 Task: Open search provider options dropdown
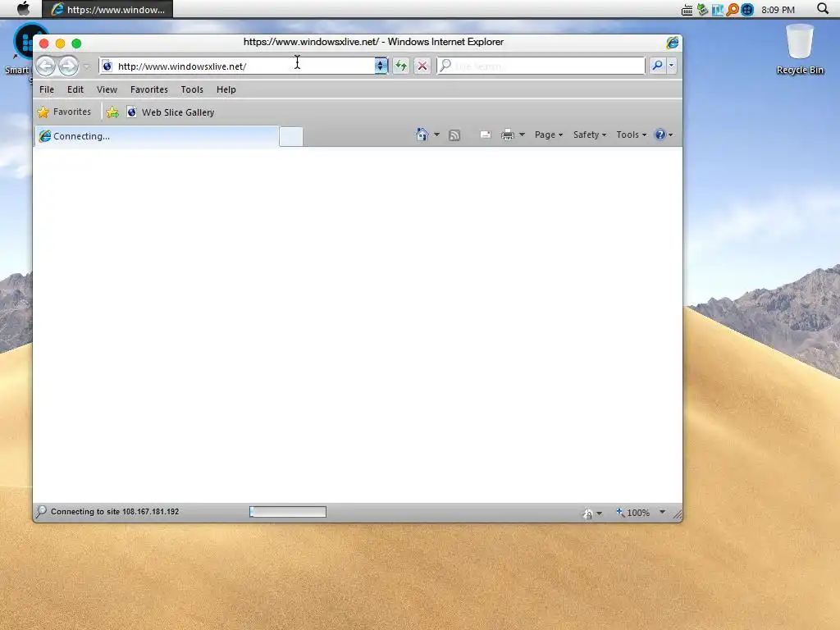(671, 66)
